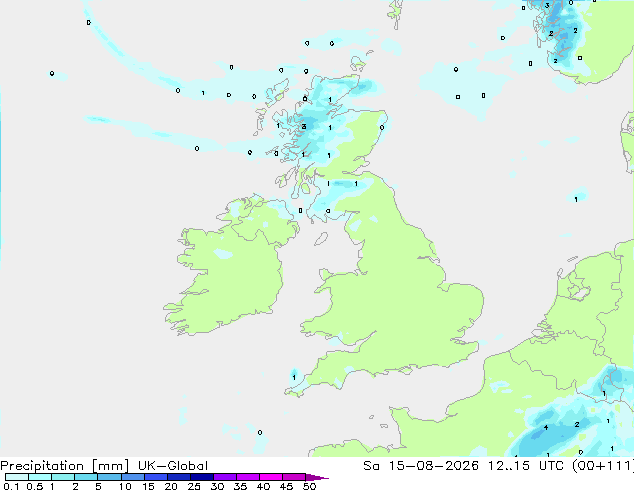The height and width of the screenshot is (490, 634).
Task: Select the legend swatch between 35 and 40
Action: [248, 477]
